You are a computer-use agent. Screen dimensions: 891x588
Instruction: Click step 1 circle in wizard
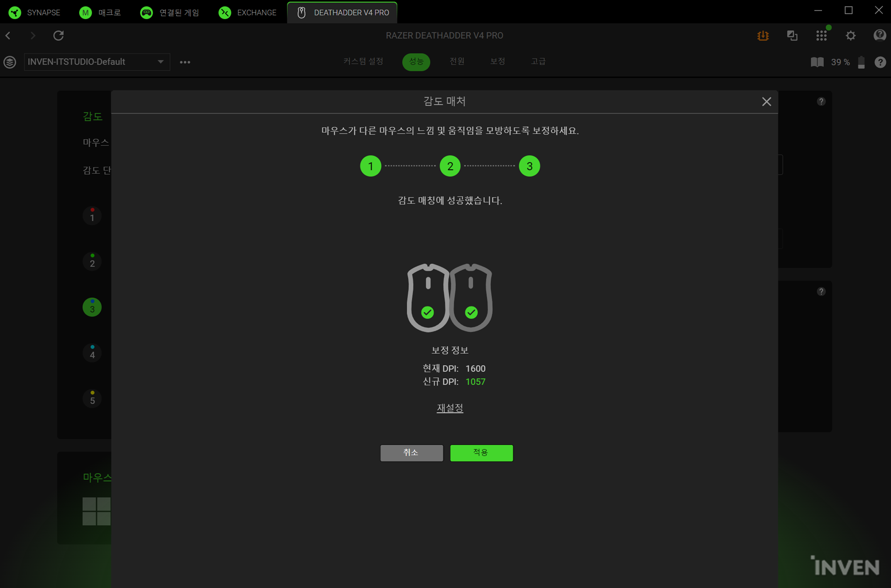(371, 166)
